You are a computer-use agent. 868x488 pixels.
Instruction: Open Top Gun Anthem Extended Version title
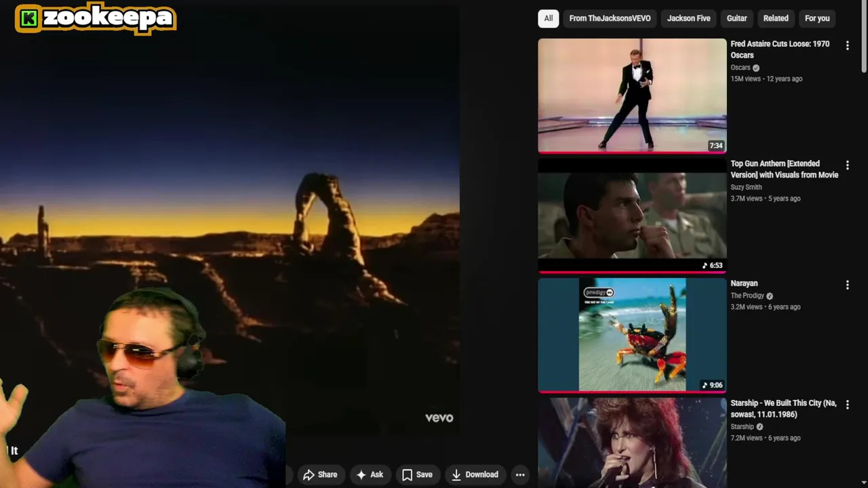784,169
